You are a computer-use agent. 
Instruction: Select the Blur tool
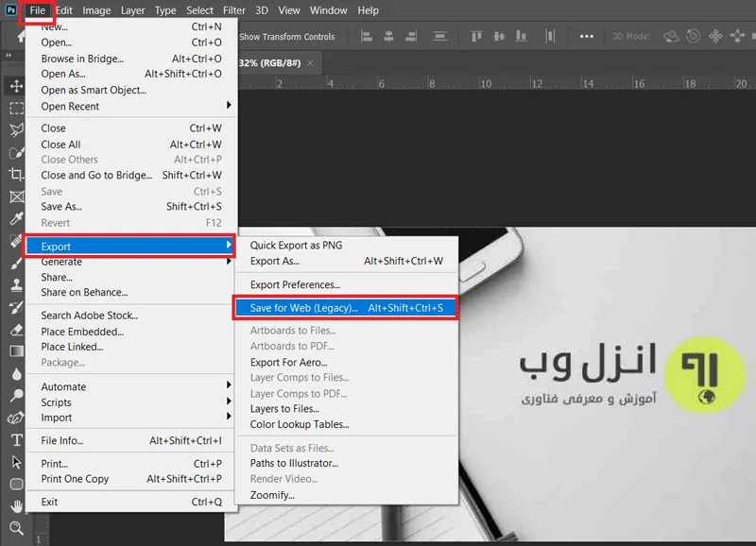tap(16, 374)
